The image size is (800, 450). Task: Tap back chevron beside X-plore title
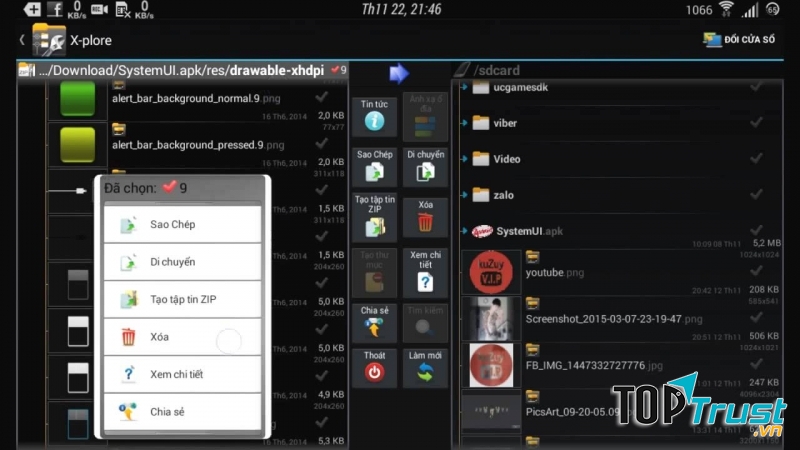point(22,39)
